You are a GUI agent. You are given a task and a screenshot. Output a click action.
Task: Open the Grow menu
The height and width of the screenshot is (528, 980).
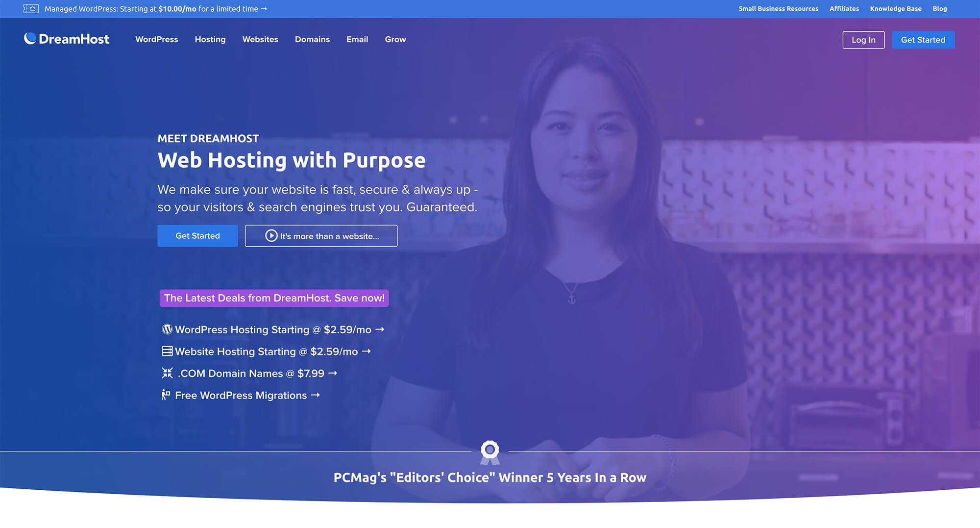395,39
